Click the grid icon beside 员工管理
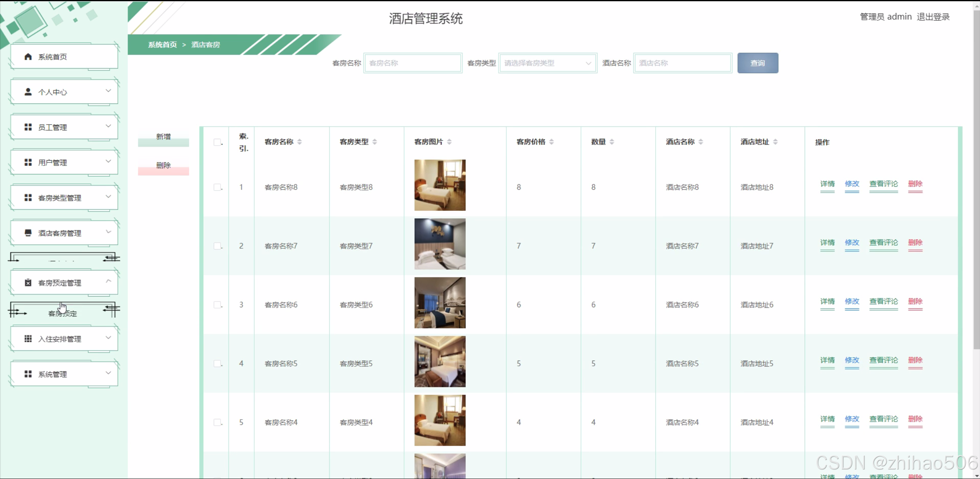 [28, 127]
